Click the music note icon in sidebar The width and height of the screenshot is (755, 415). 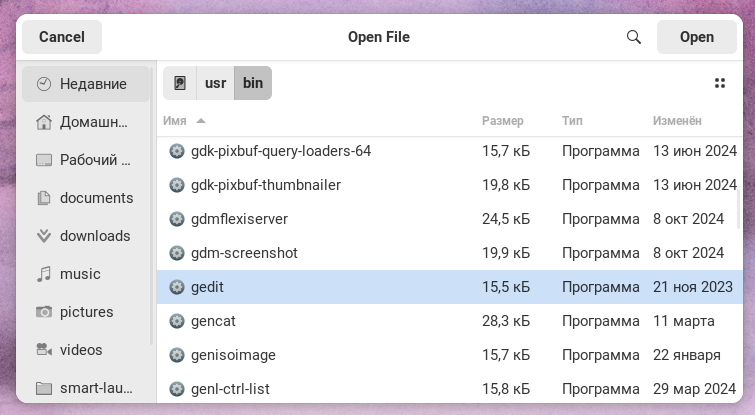click(43, 274)
